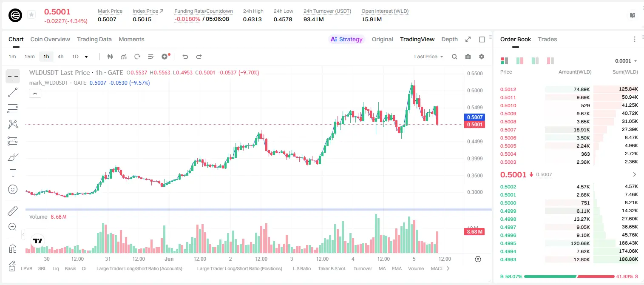Choose the text annotation tool
This screenshot has height=285, width=644.
coord(13,173)
